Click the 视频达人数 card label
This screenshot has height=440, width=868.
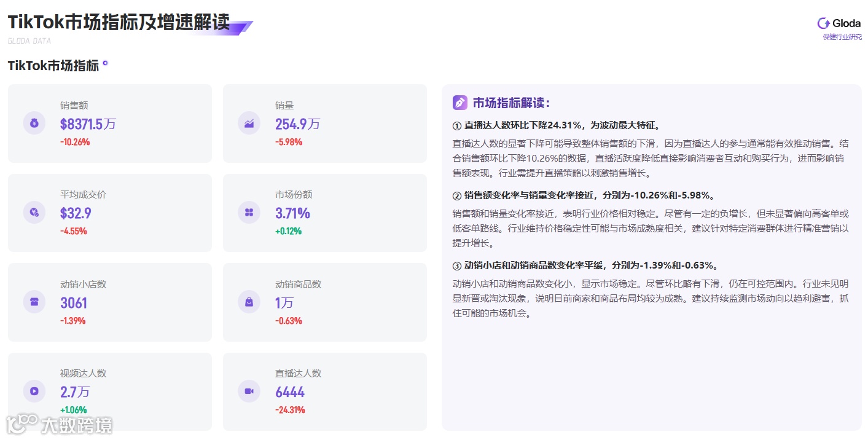84,374
